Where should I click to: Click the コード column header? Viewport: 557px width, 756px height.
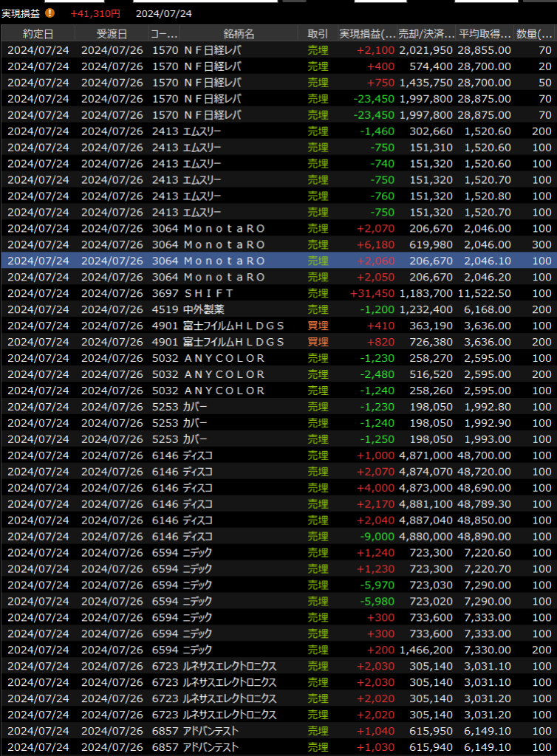pos(163,34)
